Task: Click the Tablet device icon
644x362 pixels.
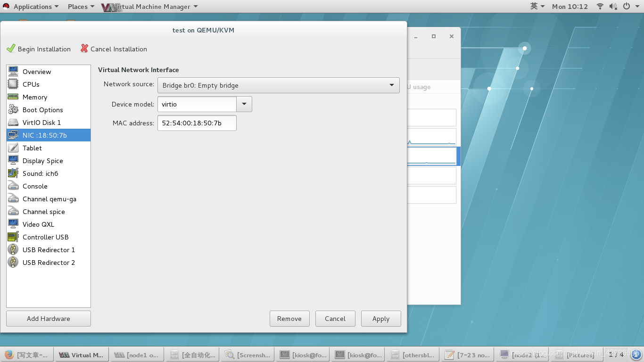Action: coord(13,148)
